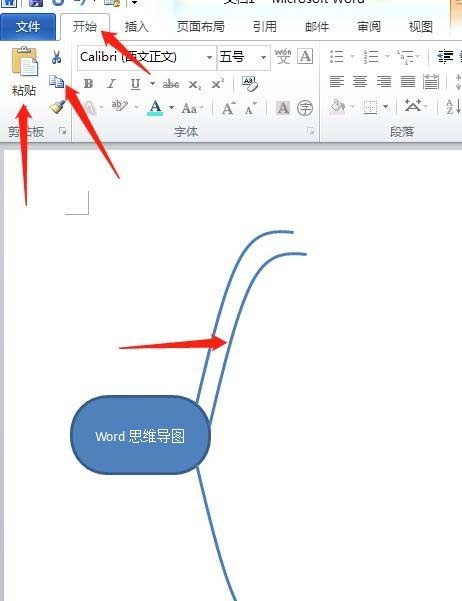This screenshot has width=462, height=601.
Task: Center align the text
Action: (360, 82)
